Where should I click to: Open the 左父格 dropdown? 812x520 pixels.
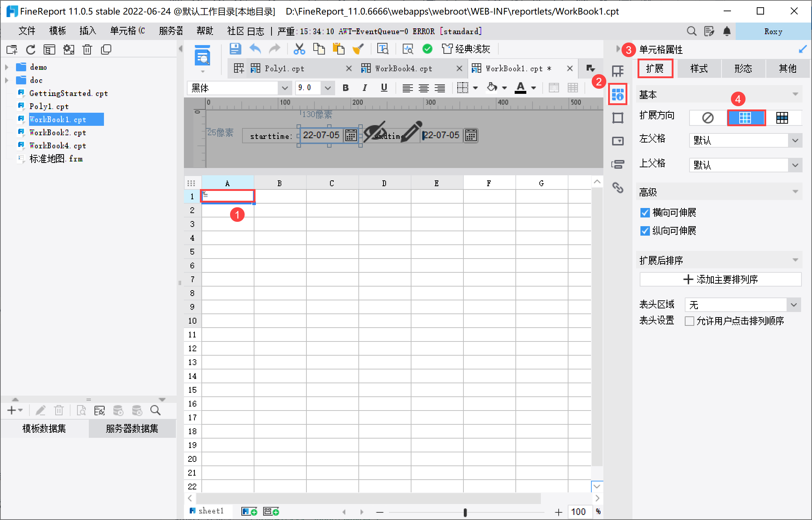point(795,140)
